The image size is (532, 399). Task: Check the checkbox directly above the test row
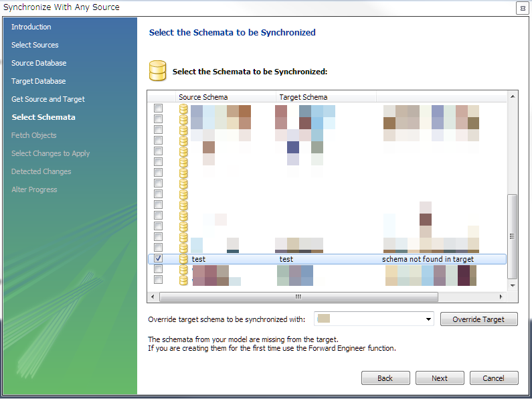pos(158,247)
